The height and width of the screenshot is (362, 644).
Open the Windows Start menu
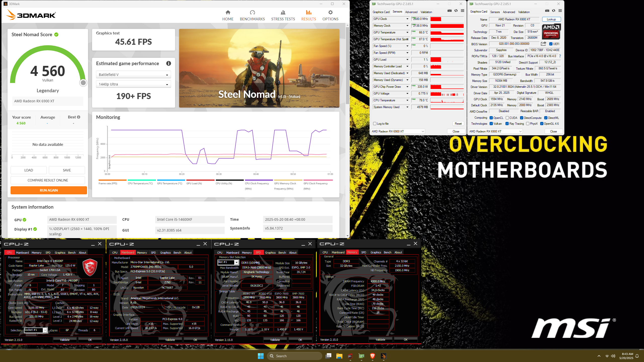(x=261, y=356)
